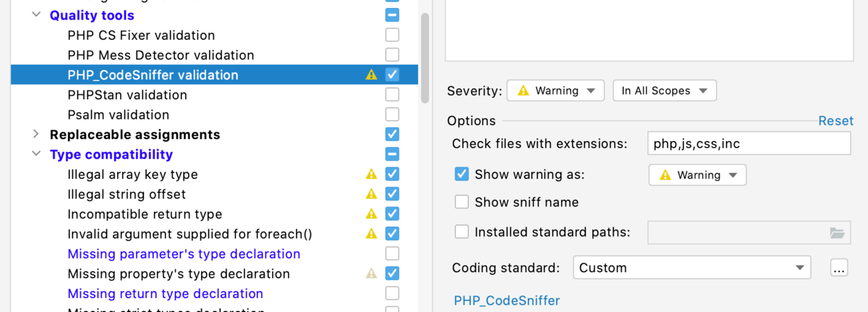Viewport: 868px width, 312px height.
Task: Uncheck Missing property's type declaration checkbox
Action: 392,273
